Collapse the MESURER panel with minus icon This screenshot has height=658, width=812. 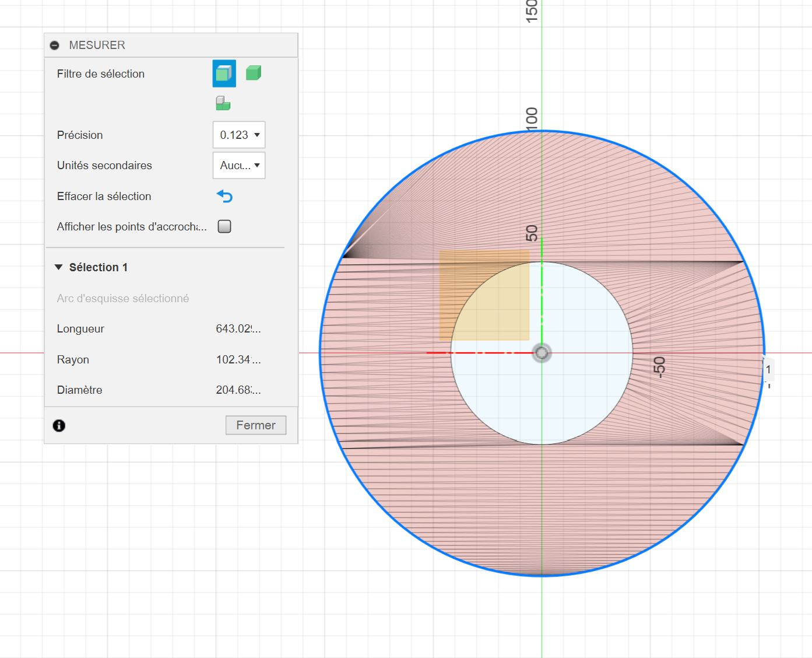point(55,45)
